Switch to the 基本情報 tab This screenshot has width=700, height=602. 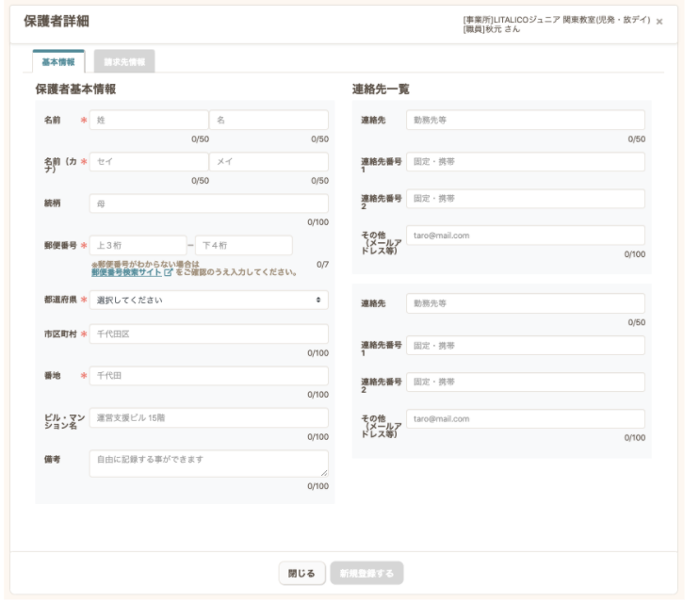coord(58,61)
